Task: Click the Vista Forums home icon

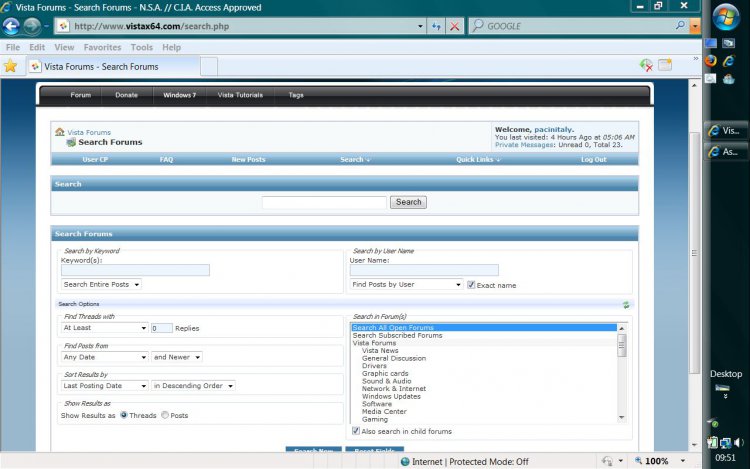Action: tap(60, 131)
